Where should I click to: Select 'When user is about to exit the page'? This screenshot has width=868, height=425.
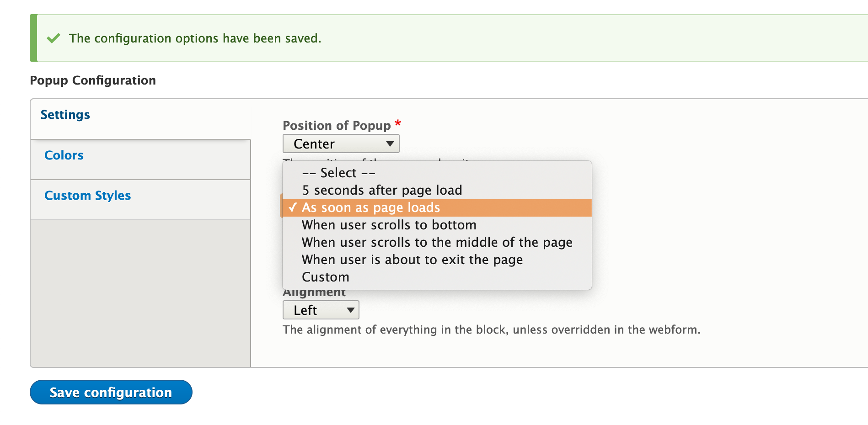point(412,260)
